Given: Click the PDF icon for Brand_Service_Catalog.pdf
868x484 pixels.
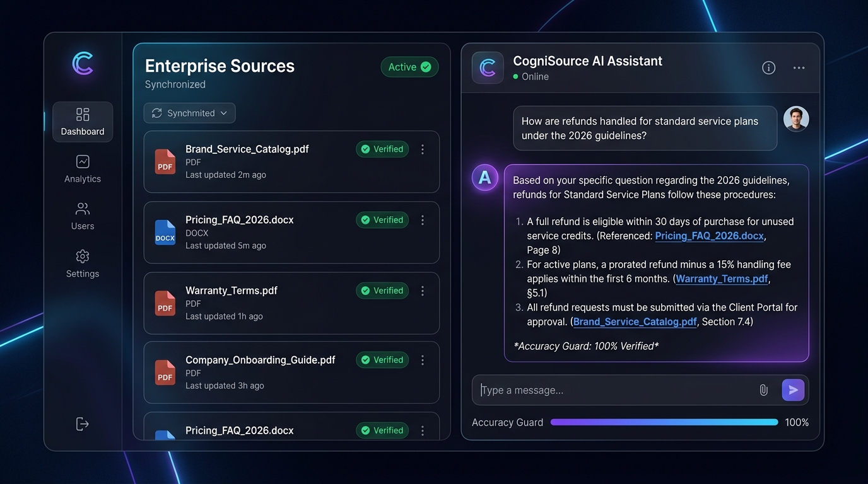Looking at the screenshot, I should 165,162.
